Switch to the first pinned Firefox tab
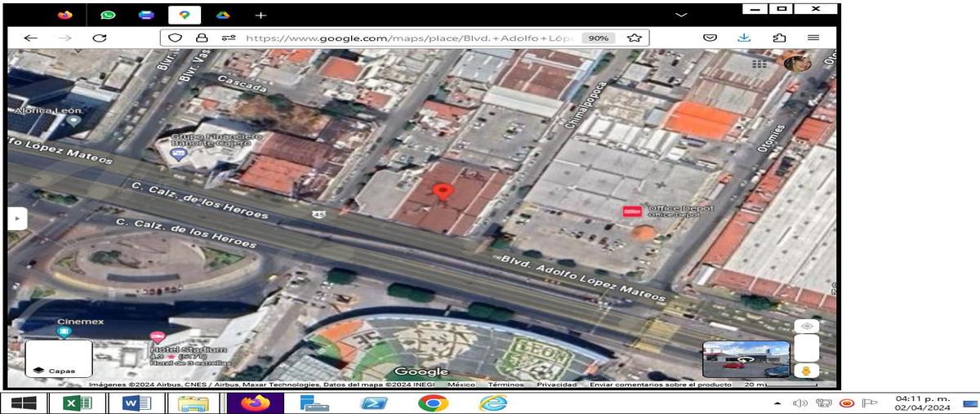Viewport: 980px width, 414px height. click(65, 15)
